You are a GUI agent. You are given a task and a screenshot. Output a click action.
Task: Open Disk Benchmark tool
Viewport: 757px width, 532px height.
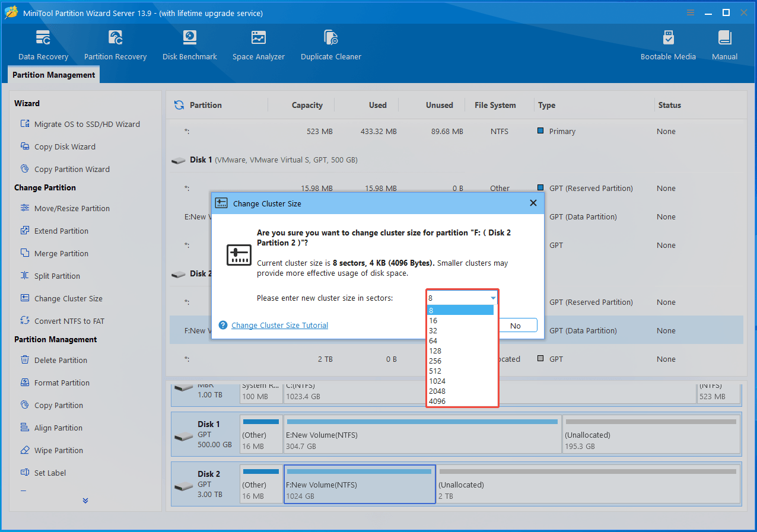[x=190, y=46]
